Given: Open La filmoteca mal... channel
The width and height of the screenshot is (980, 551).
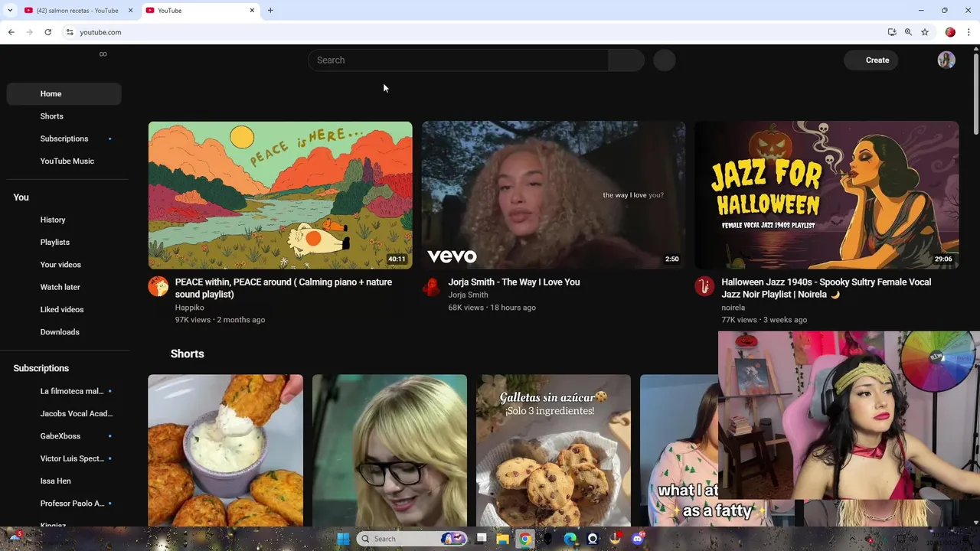Looking at the screenshot, I should [x=64, y=391].
